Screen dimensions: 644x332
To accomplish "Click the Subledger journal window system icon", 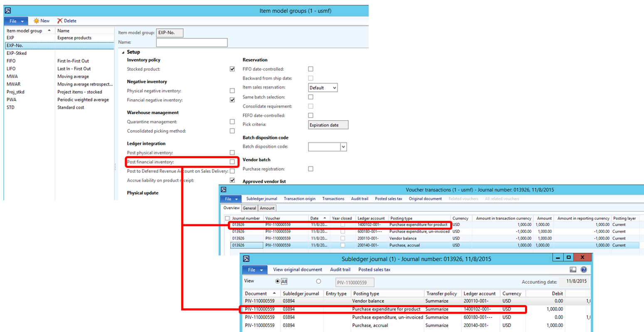I will tap(246, 259).
